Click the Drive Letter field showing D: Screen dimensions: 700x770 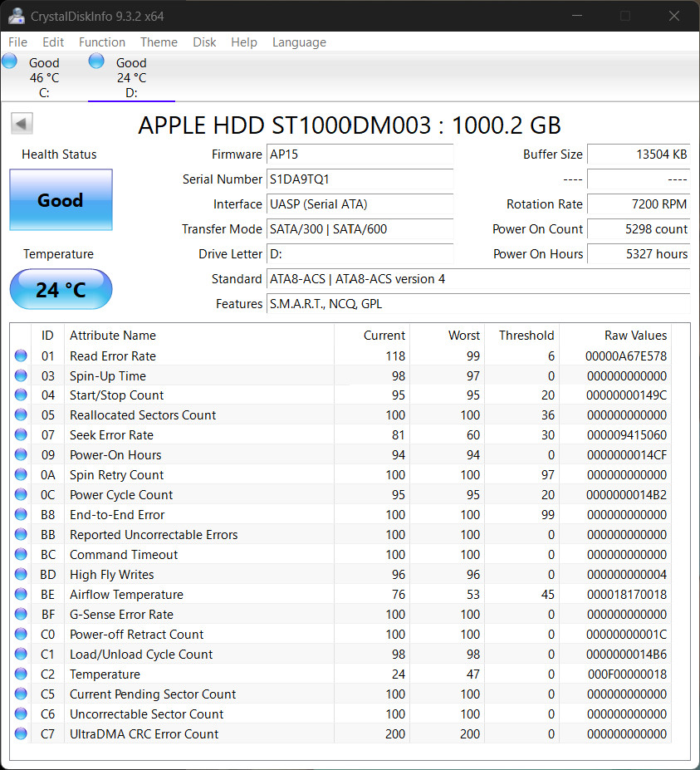360,254
